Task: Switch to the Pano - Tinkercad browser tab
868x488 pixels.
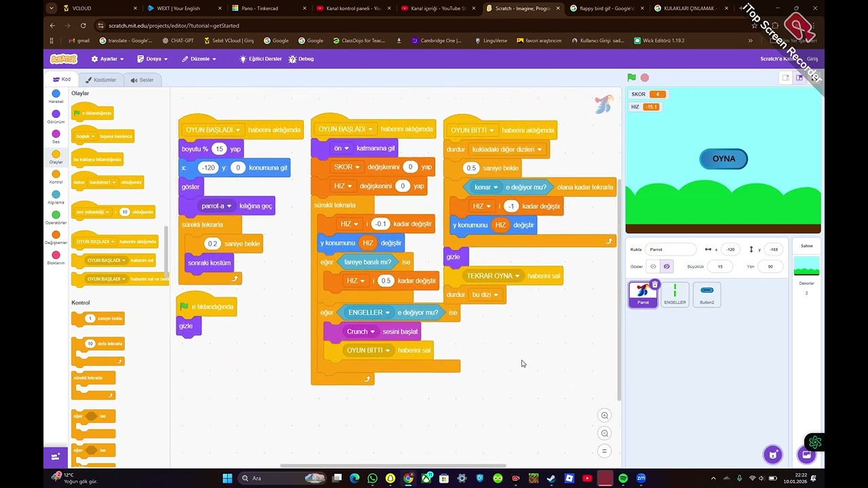Action: (x=268, y=8)
